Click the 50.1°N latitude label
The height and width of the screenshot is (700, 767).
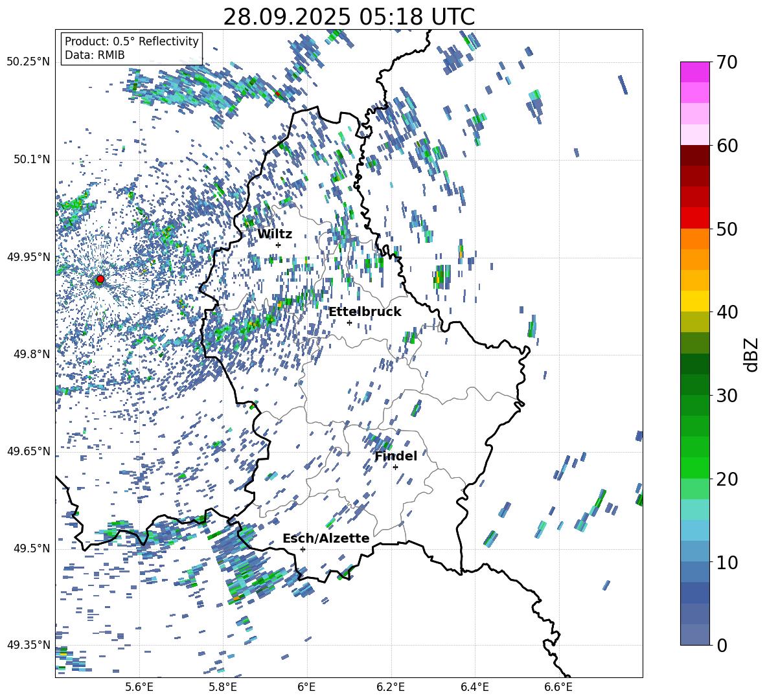32,159
